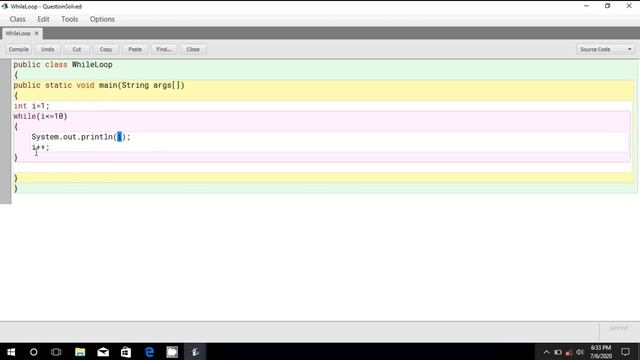This screenshot has width=640, height=360.
Task: Click the 'public static void main' line
Action: (x=99, y=85)
